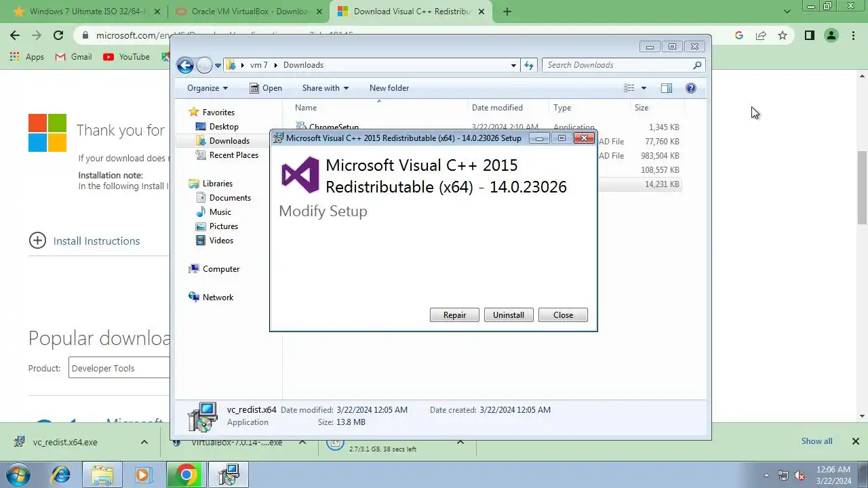
Task: Switch to Oracle VM VirtualBox tab
Action: click(x=248, y=12)
